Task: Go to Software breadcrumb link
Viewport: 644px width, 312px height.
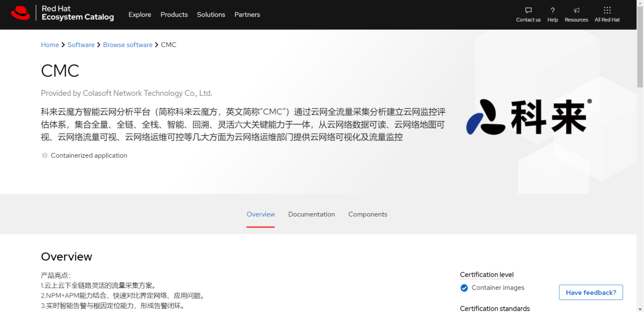Action: 81,45
